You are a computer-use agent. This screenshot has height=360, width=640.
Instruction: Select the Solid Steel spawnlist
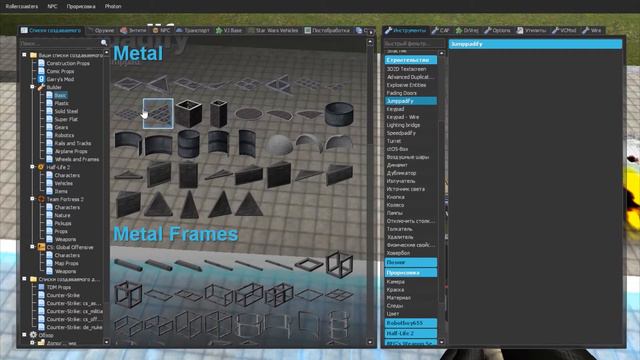click(66, 111)
